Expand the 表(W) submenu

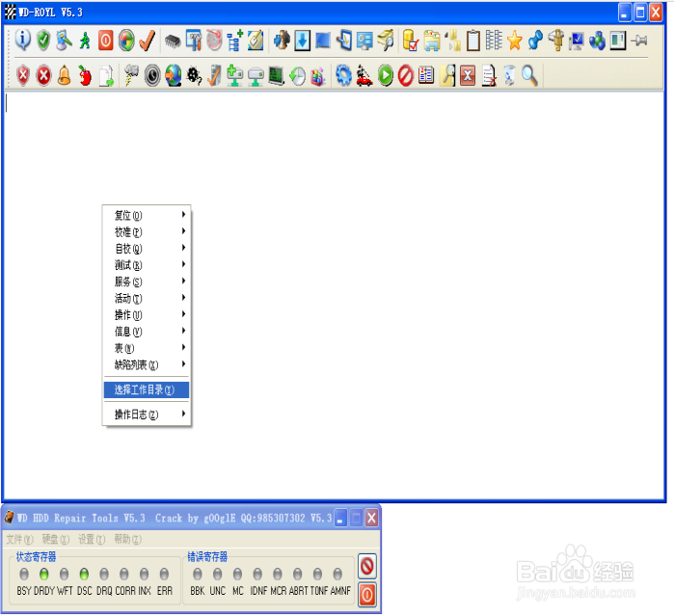coord(147,347)
